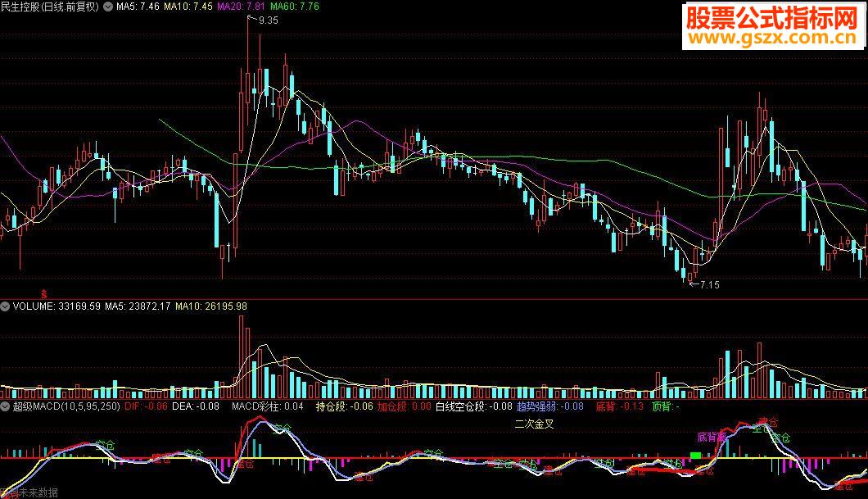Select the MA10: 7.45 price indicator label
Image resolution: width=868 pixels, height=499 pixels.
tap(188, 7)
